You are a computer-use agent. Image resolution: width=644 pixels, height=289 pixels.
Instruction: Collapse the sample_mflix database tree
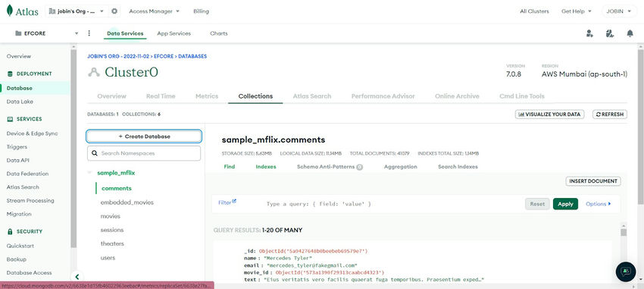89,173
